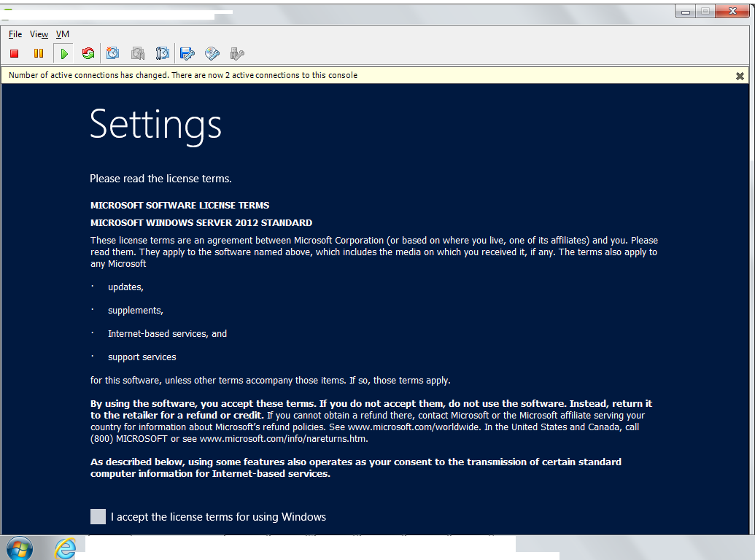This screenshot has width=755, height=560.
Task: Click the 'supplements,' bullet text
Action: point(135,311)
